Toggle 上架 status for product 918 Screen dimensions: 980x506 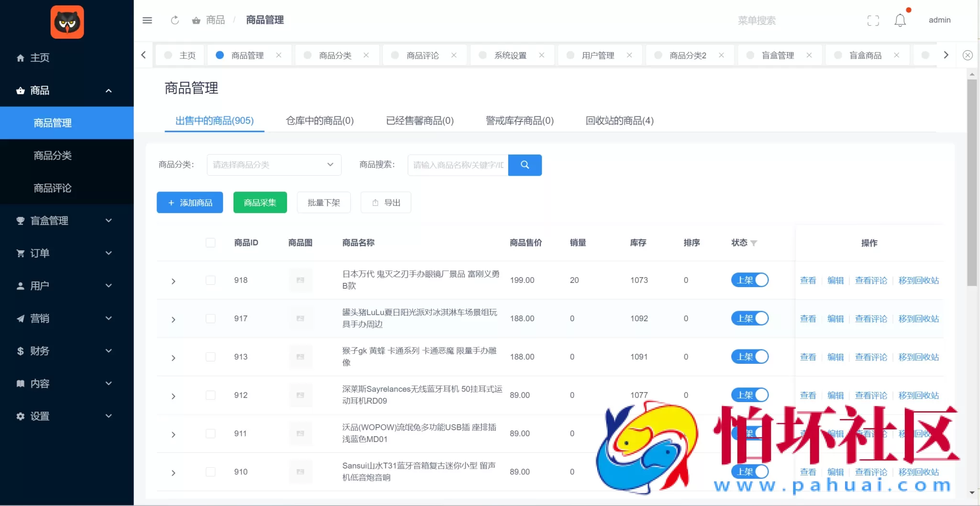point(749,280)
